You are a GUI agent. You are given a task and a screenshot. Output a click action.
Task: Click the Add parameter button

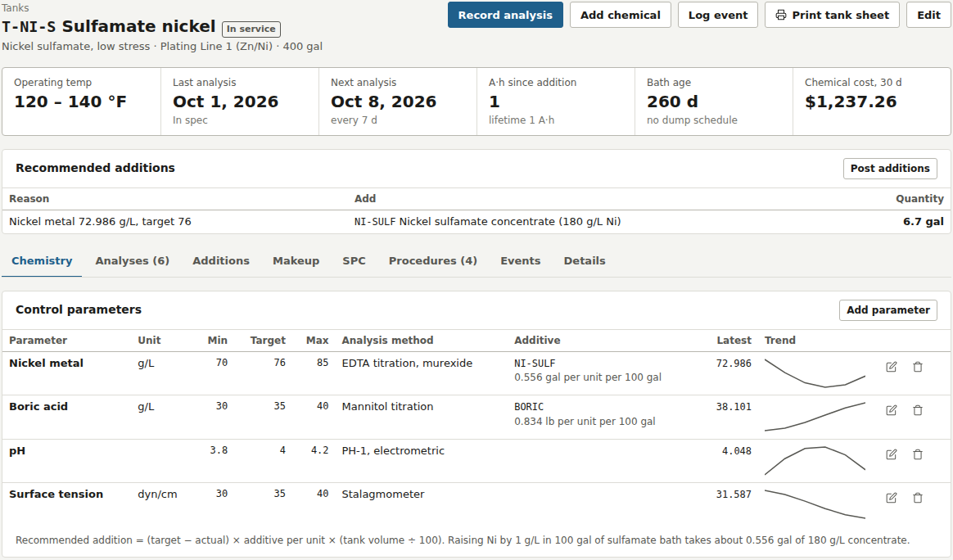point(888,310)
